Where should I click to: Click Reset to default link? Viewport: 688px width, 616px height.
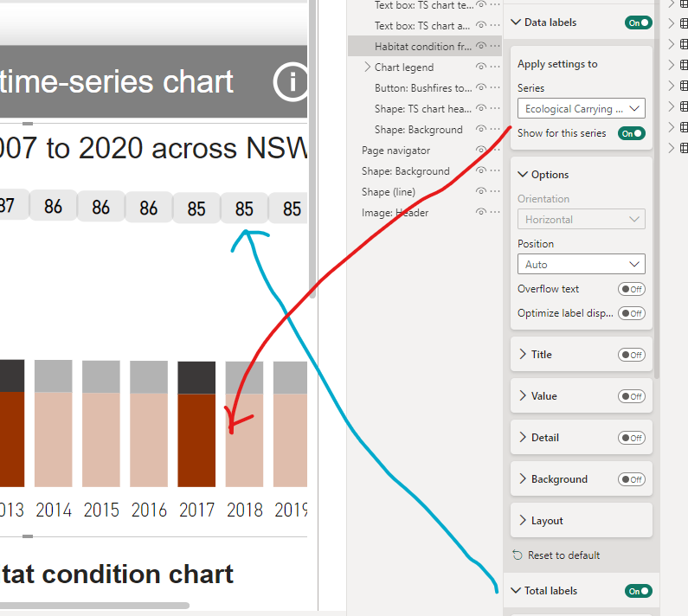tap(563, 555)
